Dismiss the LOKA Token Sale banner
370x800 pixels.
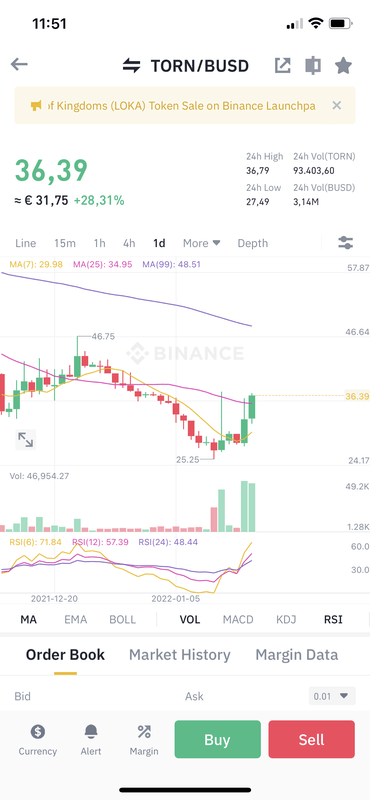(336, 106)
